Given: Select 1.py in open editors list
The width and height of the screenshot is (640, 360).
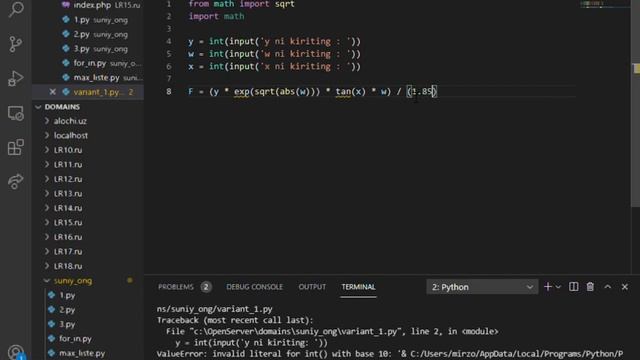Looking at the screenshot, I should tap(88, 20).
